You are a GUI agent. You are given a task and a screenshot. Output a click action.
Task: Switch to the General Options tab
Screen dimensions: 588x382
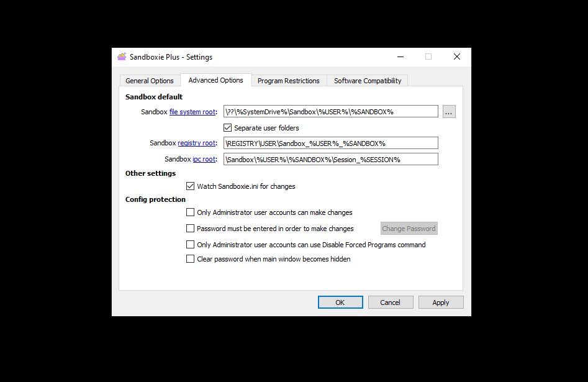[x=150, y=81]
